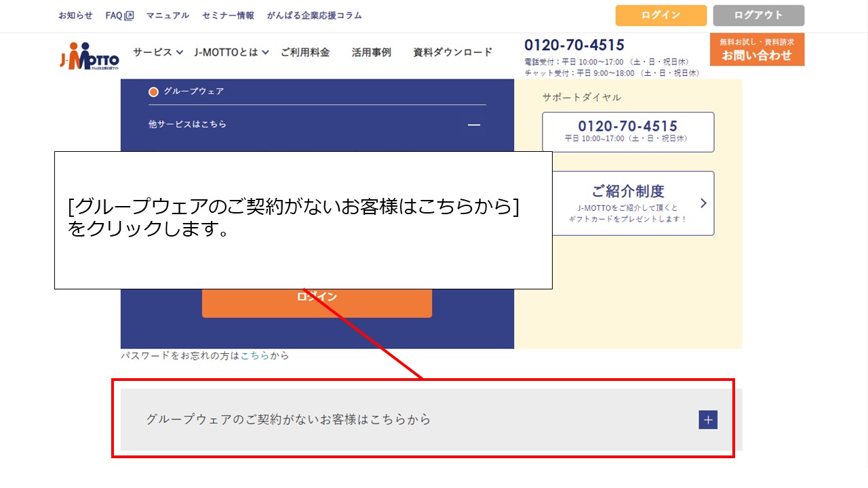Click the minus icon beside 他サービスはこちら
Screen dimensions: 868x488
474,125
